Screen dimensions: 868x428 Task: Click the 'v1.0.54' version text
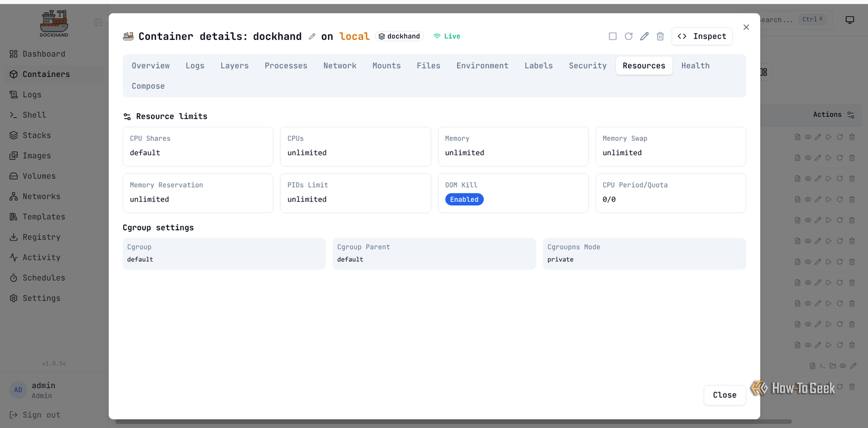coord(54,364)
